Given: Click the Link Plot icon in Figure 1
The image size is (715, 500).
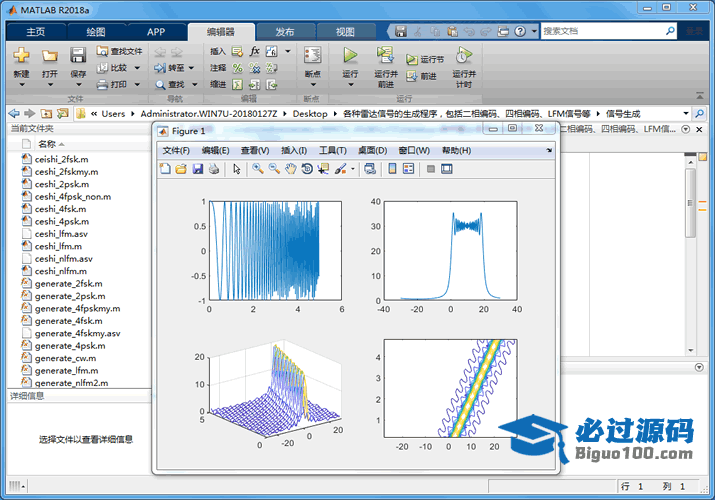Looking at the screenshot, I should [x=370, y=169].
